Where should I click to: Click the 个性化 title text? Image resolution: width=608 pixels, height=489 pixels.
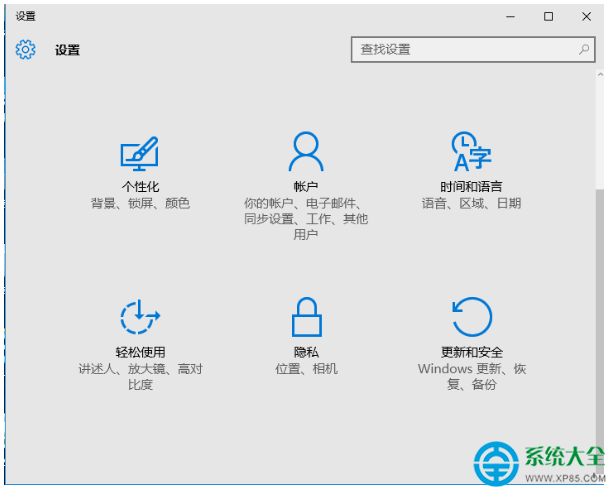(140, 187)
